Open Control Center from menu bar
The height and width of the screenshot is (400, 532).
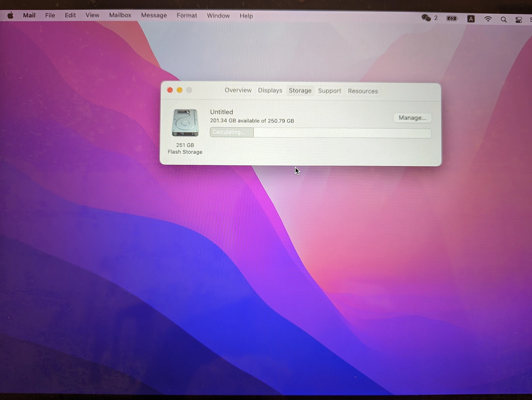[519, 20]
